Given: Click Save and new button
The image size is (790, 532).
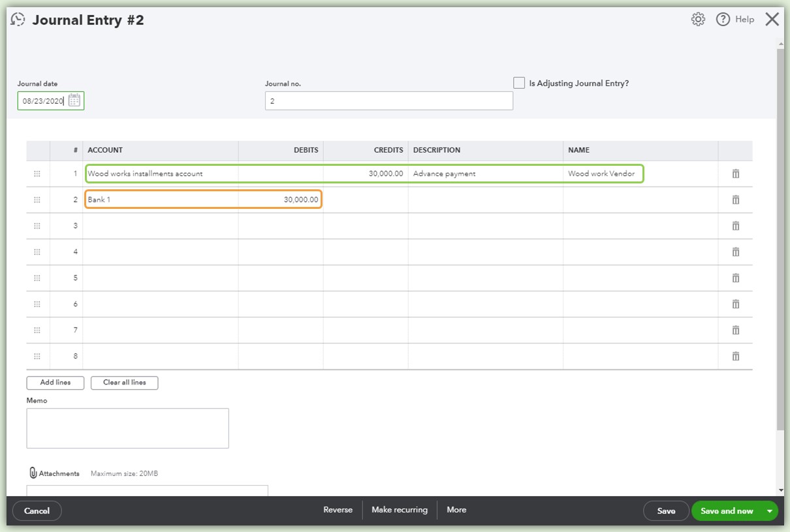Looking at the screenshot, I should coord(727,511).
